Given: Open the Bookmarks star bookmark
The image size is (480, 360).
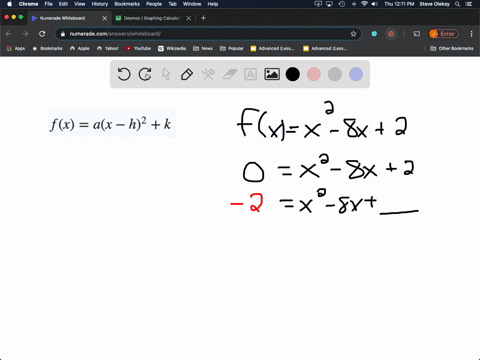Looking at the screenshot, I should pyautogui.click(x=47, y=48).
